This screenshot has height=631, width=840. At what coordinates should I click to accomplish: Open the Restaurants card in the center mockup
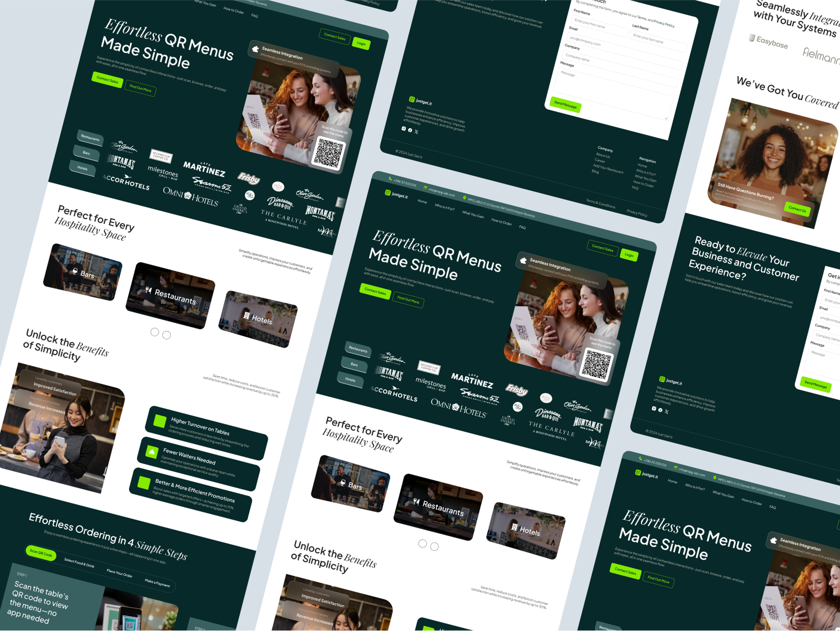click(x=438, y=507)
